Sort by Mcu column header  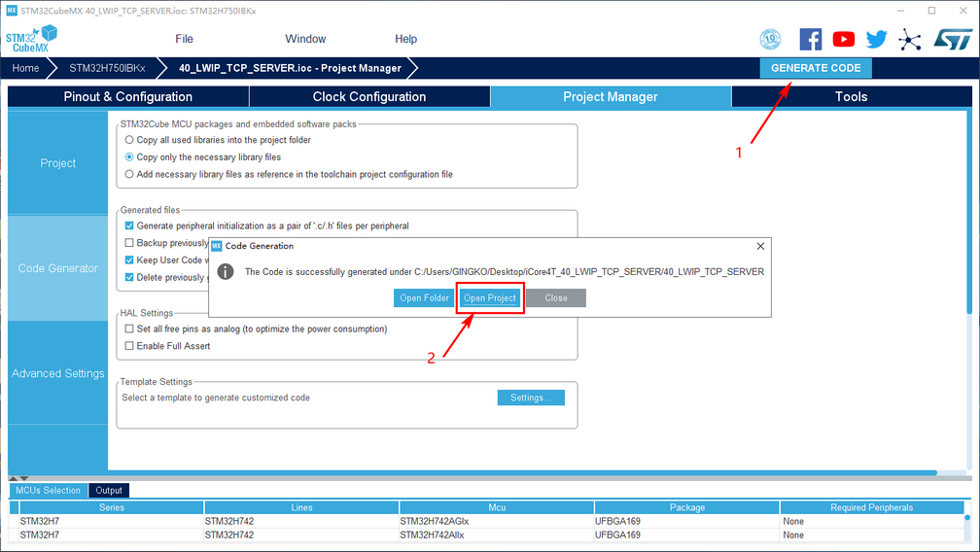click(x=497, y=507)
